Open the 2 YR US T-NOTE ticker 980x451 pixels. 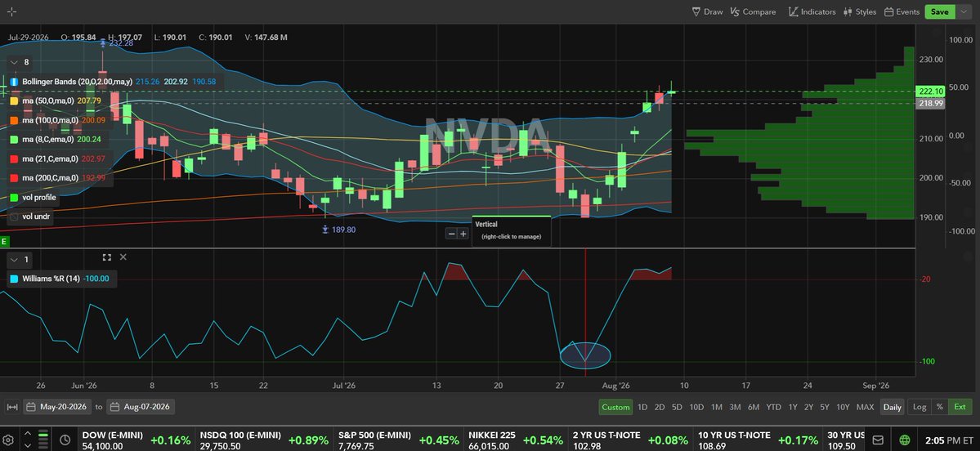click(631, 440)
